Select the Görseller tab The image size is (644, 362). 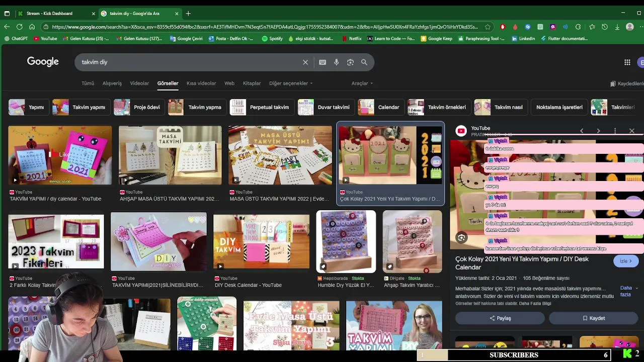(168, 83)
